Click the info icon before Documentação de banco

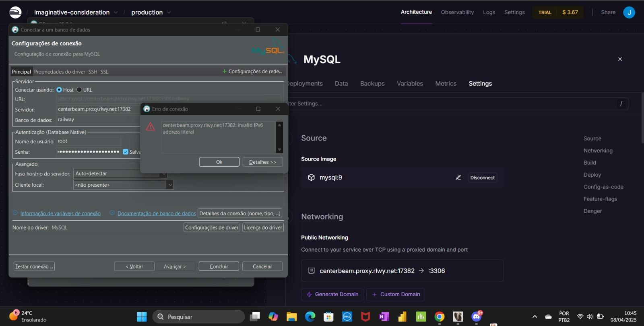click(112, 213)
